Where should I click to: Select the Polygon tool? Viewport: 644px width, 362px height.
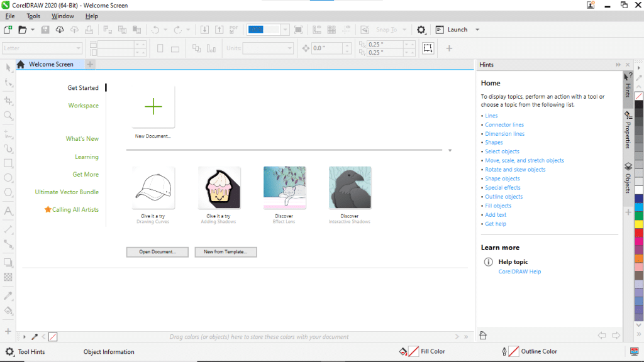[x=8, y=192]
